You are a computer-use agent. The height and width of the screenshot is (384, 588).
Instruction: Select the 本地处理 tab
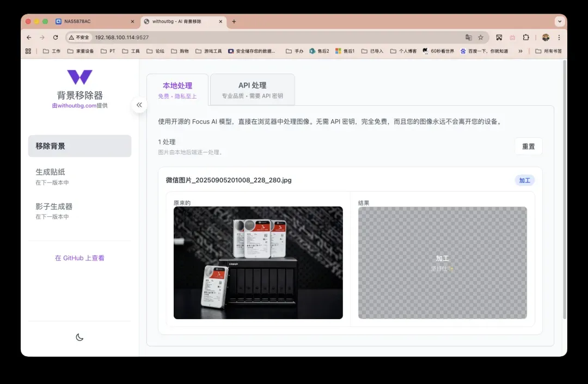click(177, 90)
